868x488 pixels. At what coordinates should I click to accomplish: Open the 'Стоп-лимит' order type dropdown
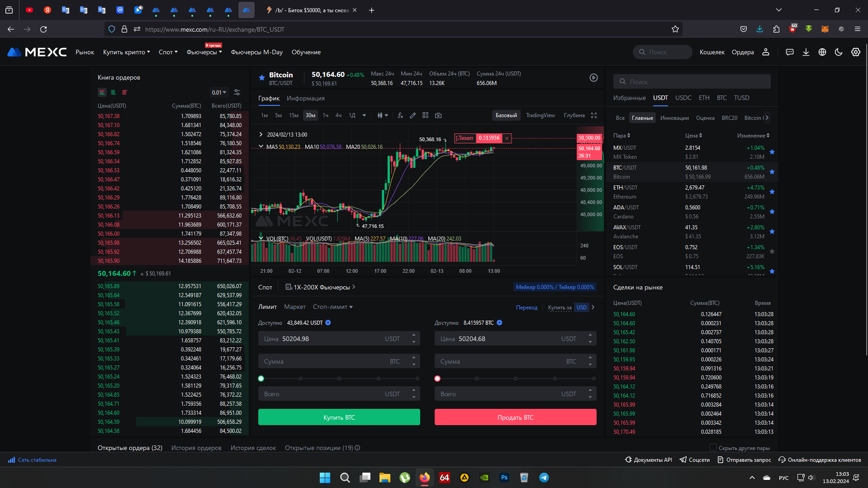click(x=333, y=307)
